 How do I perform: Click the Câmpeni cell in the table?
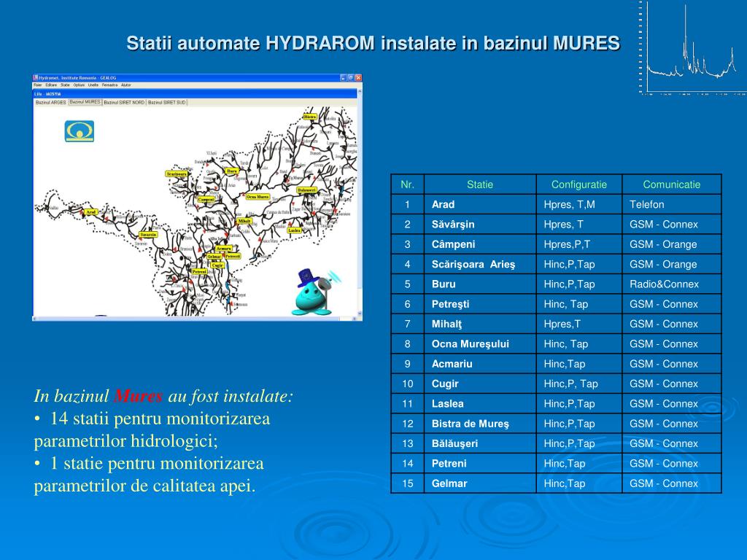(480, 244)
